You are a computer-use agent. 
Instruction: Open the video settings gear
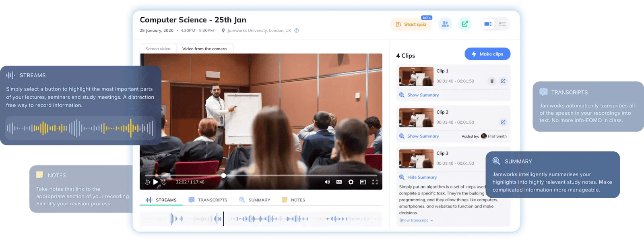(x=351, y=182)
